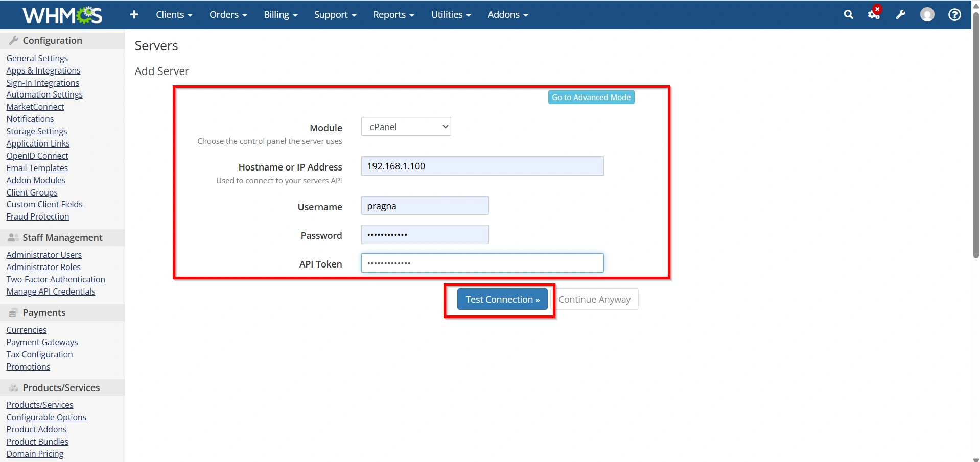The width and height of the screenshot is (980, 462).
Task: Open General Settings link
Action: click(37, 58)
